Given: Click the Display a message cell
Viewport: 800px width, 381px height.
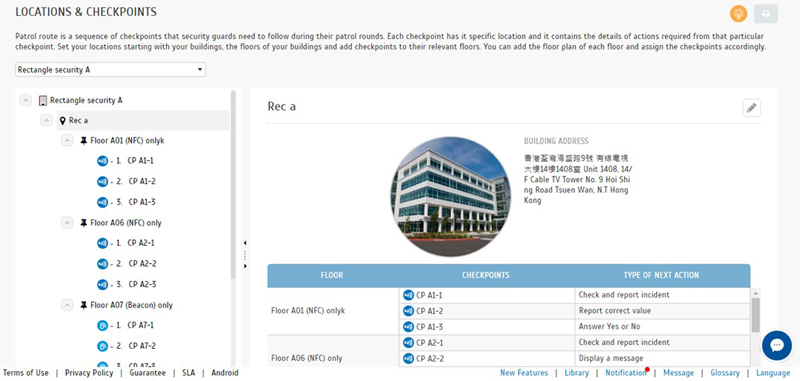Looking at the screenshot, I should click(x=662, y=358).
